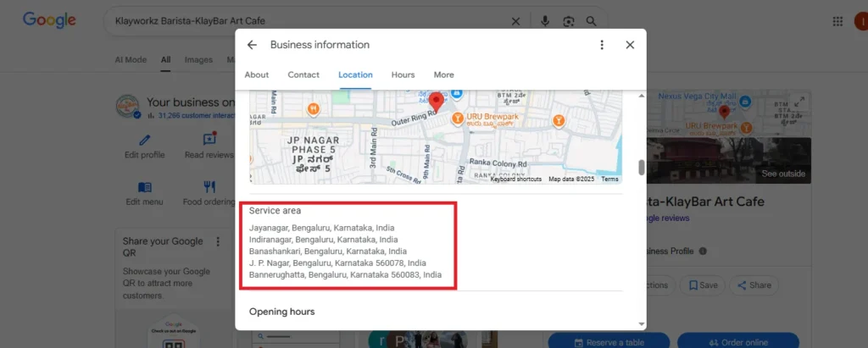868x348 pixels.
Task: Select the All search tab
Action: [165, 60]
